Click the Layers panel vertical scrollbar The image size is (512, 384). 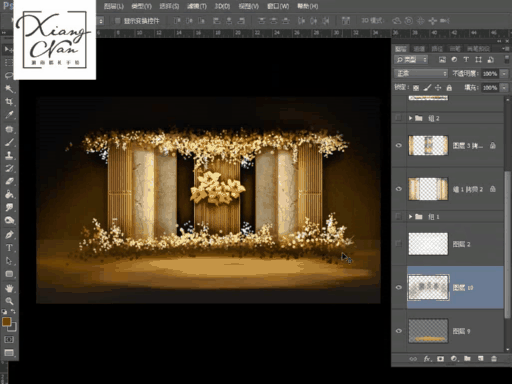pos(507,245)
